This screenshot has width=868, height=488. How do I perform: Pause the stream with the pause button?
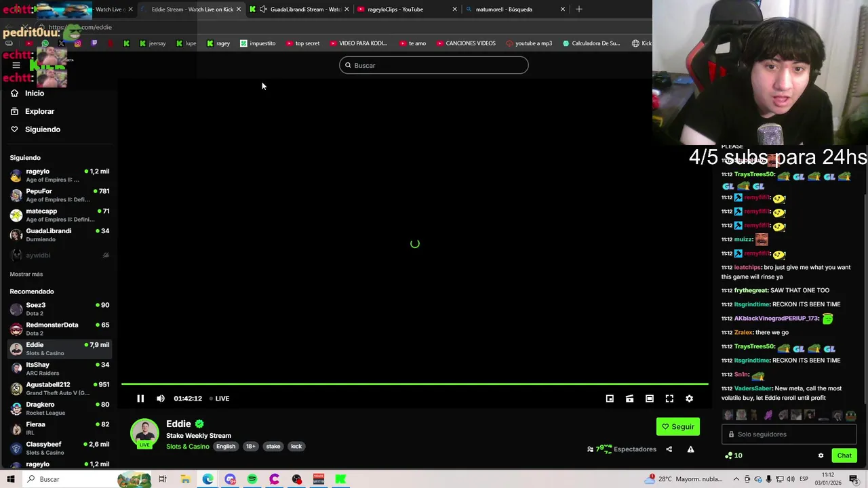(x=140, y=399)
